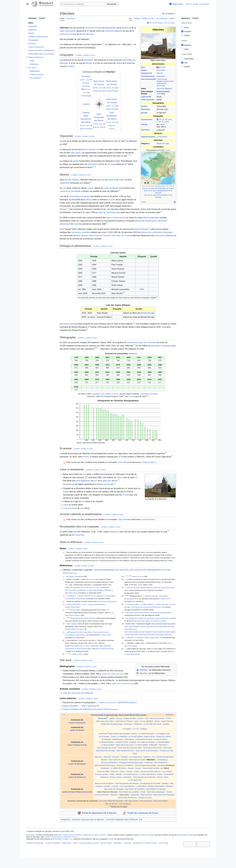Open the Créer un compte link
This screenshot has height=868, width=236.
[x=191, y=4]
